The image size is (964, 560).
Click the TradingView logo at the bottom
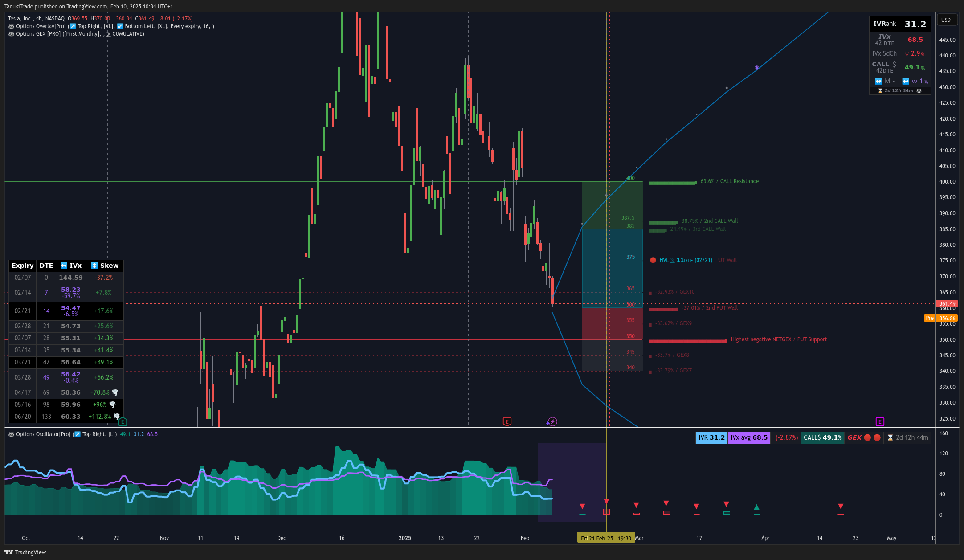[25, 552]
